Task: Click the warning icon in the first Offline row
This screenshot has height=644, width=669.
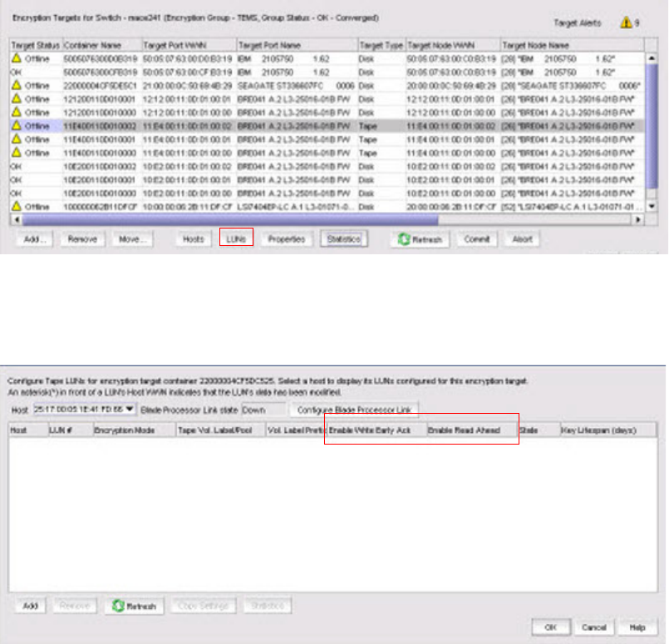Action: [16, 60]
